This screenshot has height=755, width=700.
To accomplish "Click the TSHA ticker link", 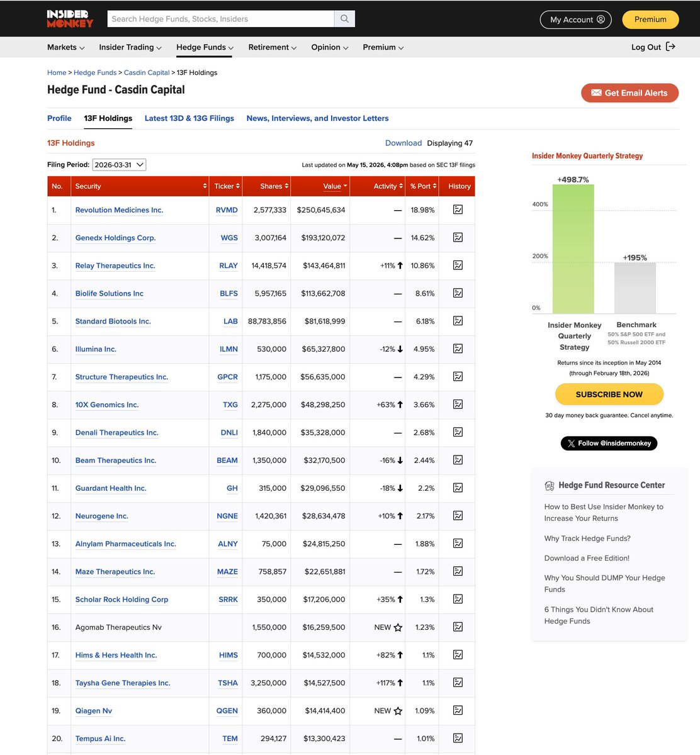I will click(228, 683).
